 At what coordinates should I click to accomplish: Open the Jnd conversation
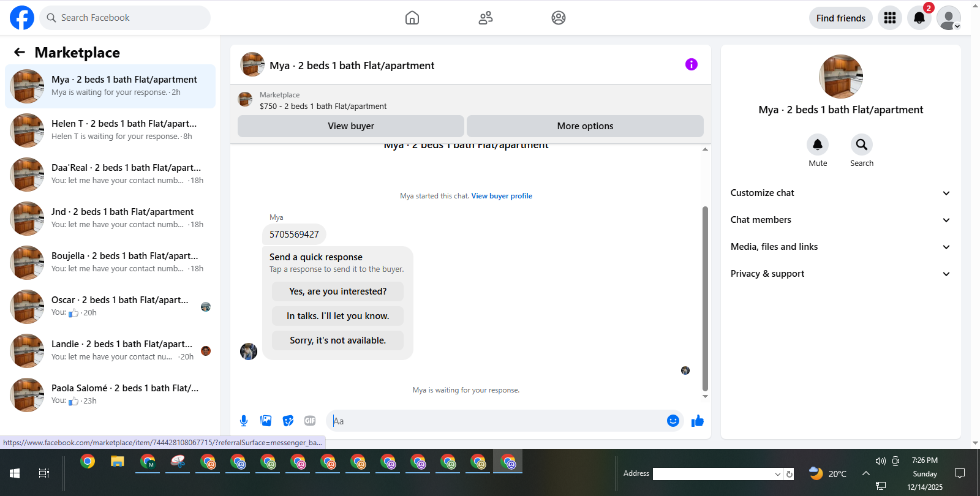110,219
